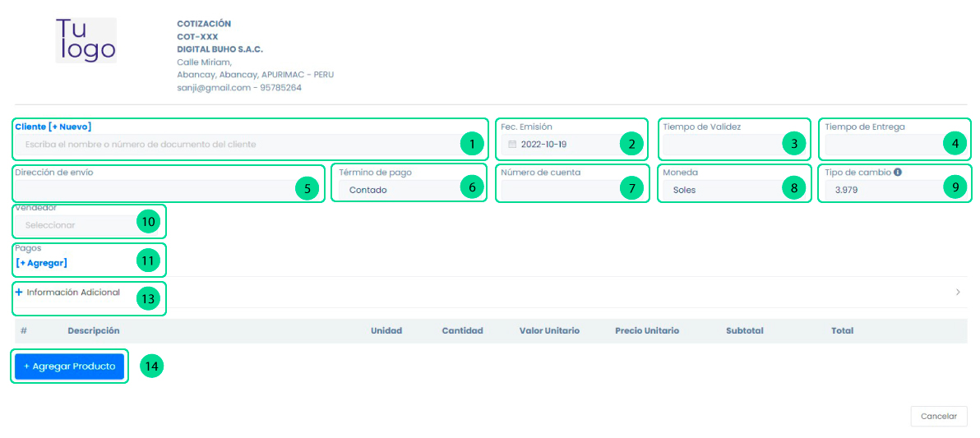Image resolution: width=980 pixels, height=438 pixels.
Task: Click the Descripción column header
Action: (x=94, y=331)
